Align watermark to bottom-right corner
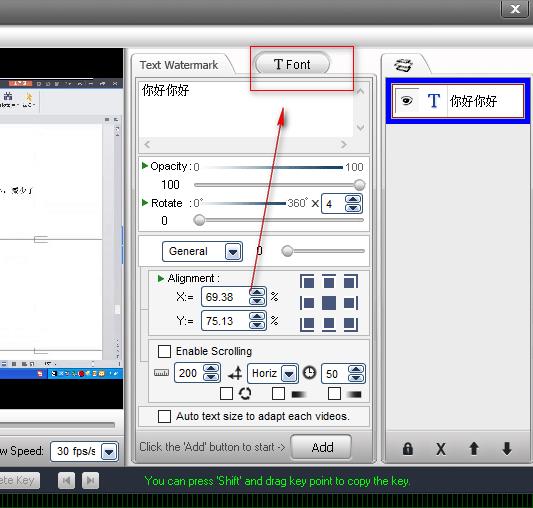Viewport: 533px width, 508px height. (350, 324)
